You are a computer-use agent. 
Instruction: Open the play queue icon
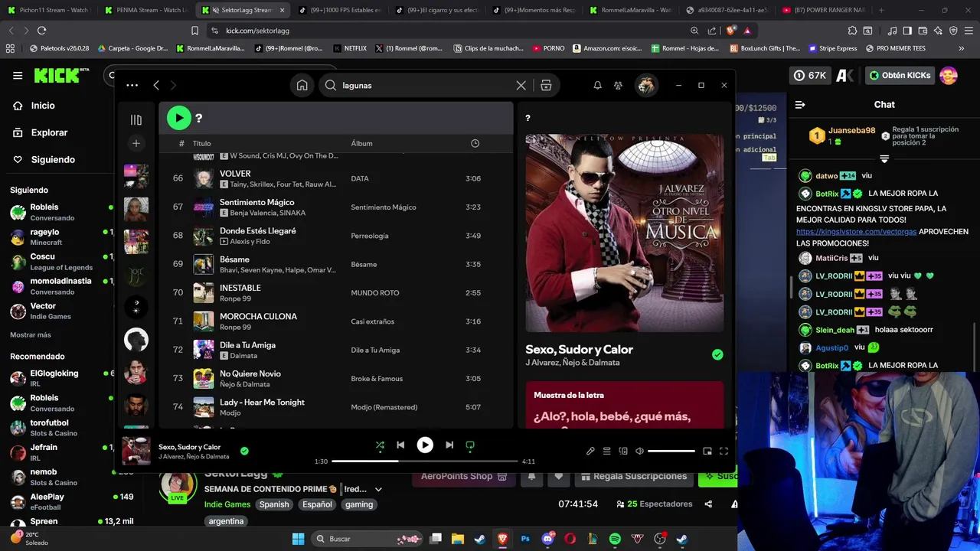(x=606, y=451)
